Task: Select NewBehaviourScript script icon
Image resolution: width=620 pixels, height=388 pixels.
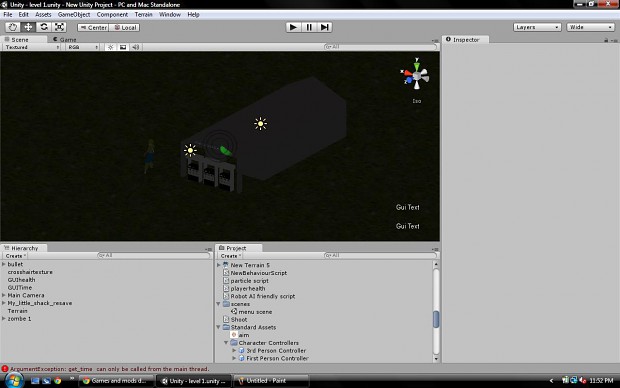Action: pos(226,273)
